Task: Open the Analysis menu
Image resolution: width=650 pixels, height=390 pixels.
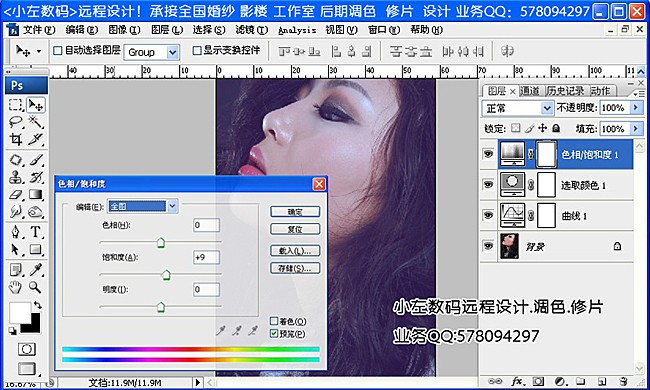Action: click(x=297, y=30)
